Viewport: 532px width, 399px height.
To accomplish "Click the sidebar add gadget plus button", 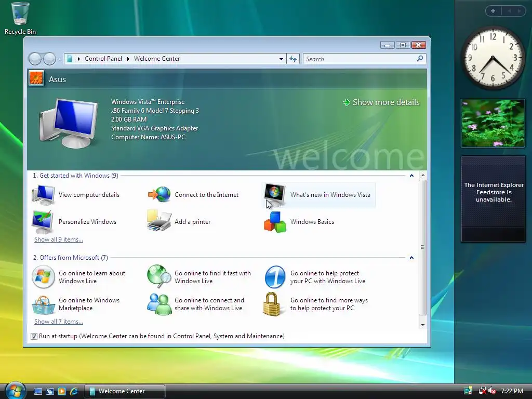I will click(493, 11).
